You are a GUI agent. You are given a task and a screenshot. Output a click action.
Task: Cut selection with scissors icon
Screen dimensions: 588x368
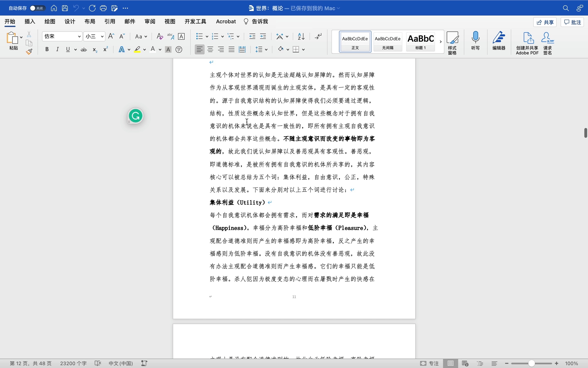(x=29, y=34)
